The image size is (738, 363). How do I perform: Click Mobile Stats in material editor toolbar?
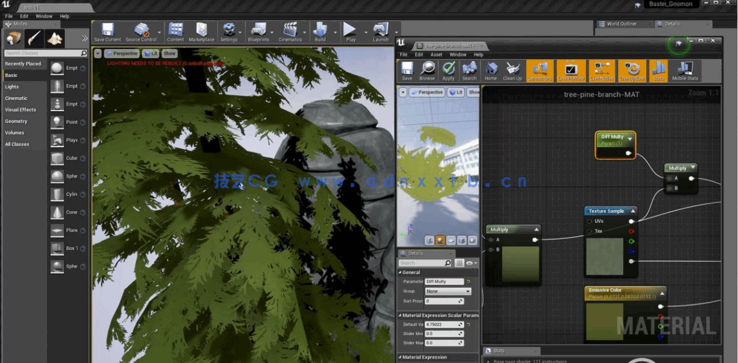click(x=685, y=71)
